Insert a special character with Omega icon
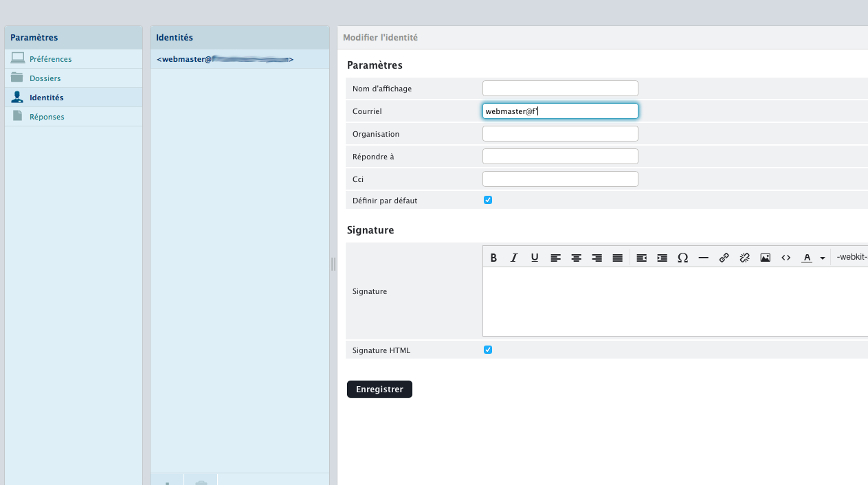This screenshot has width=868, height=485. click(x=682, y=258)
